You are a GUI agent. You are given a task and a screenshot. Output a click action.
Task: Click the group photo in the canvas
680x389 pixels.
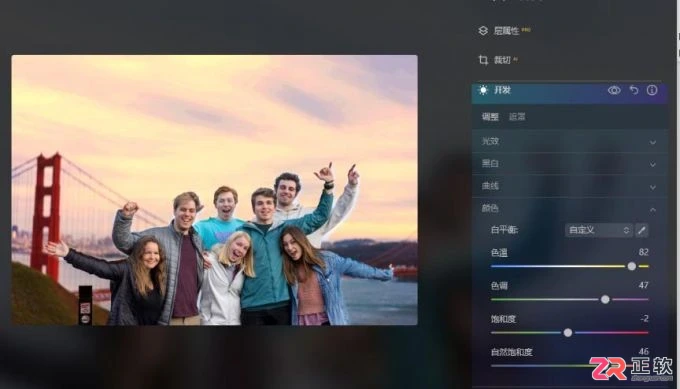click(214, 190)
